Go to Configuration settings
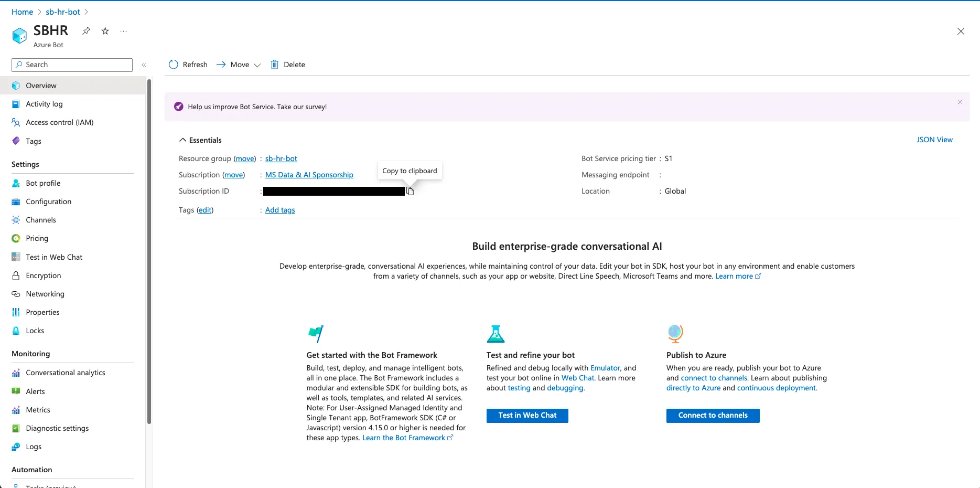The width and height of the screenshot is (980, 488). click(48, 201)
